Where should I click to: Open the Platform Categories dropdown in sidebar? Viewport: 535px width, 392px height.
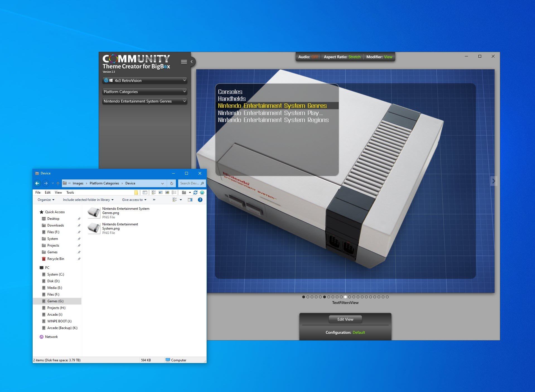tap(145, 92)
